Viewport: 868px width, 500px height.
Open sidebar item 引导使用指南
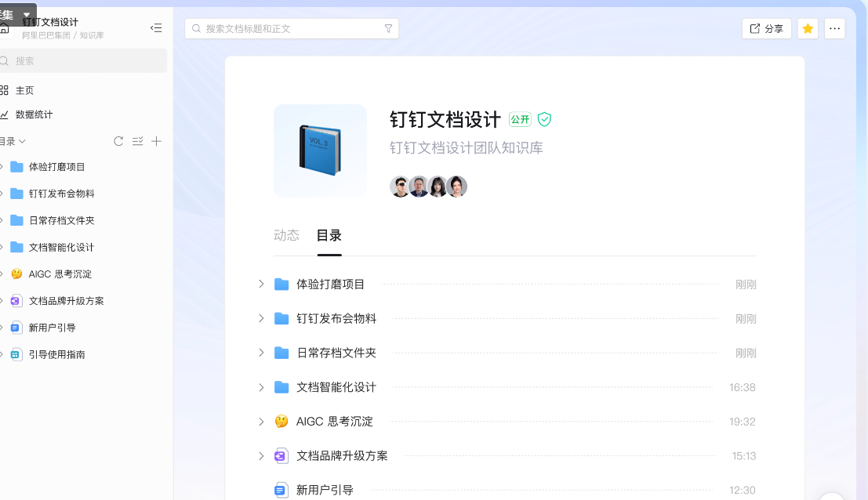(x=57, y=354)
